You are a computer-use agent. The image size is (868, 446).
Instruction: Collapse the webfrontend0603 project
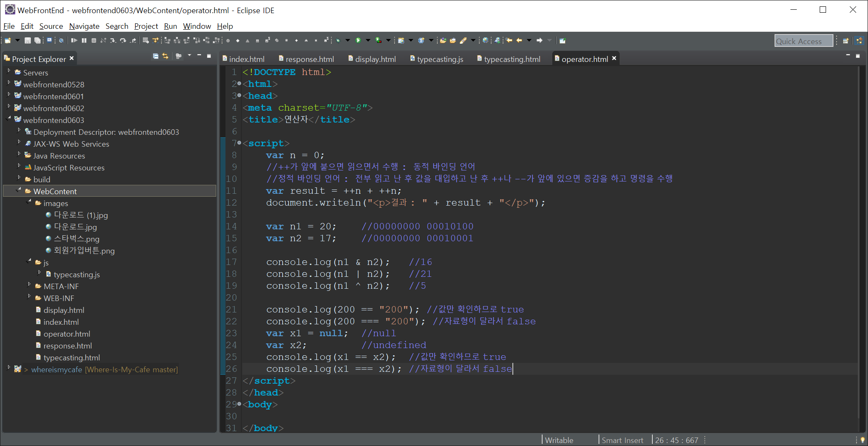tap(9, 119)
